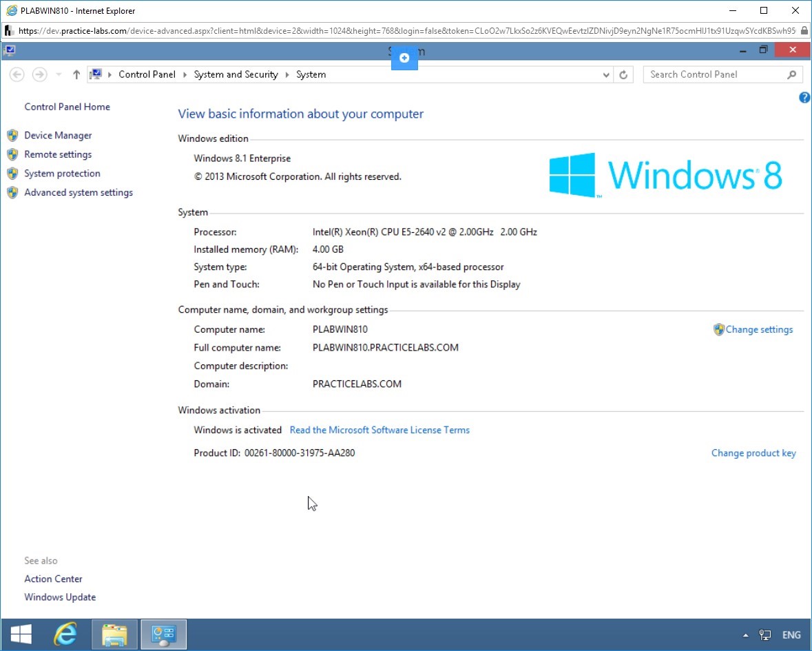Click the Forward navigation arrow

[x=39, y=74]
